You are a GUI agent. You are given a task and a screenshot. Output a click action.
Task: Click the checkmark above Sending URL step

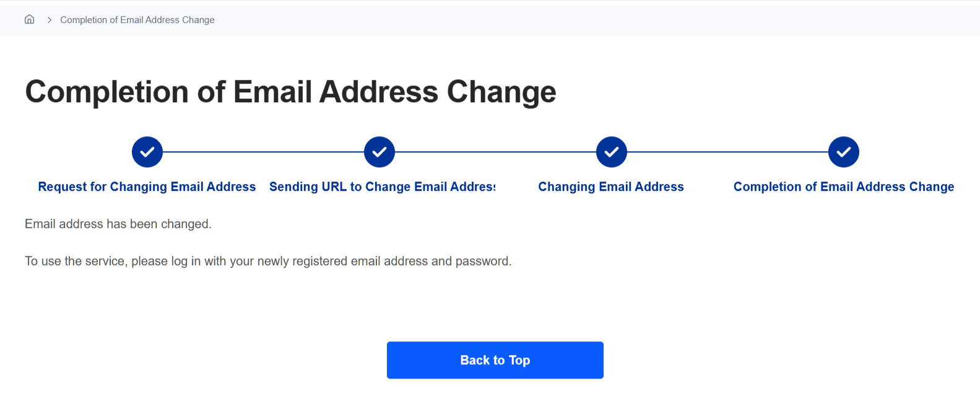(x=379, y=152)
